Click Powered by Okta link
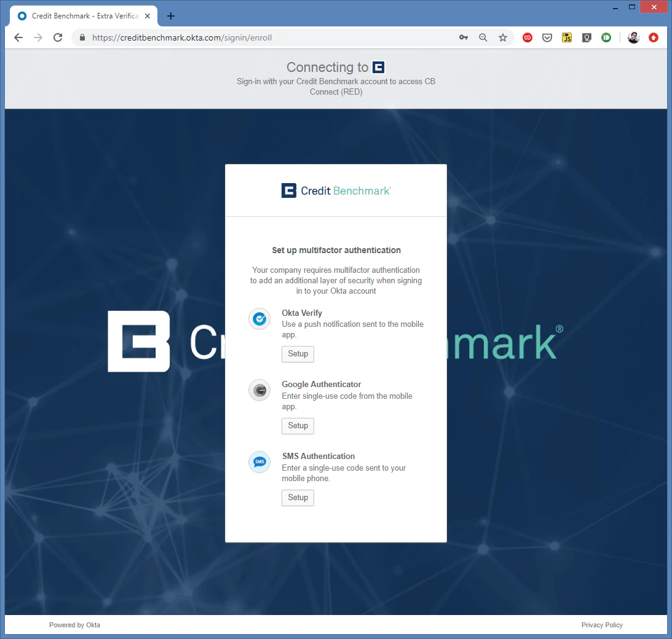 pos(74,625)
